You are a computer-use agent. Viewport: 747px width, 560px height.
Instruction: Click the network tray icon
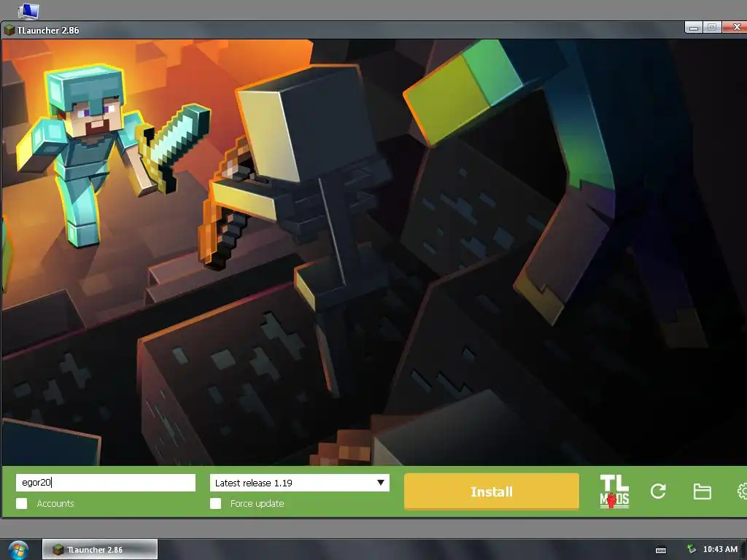pos(692,549)
